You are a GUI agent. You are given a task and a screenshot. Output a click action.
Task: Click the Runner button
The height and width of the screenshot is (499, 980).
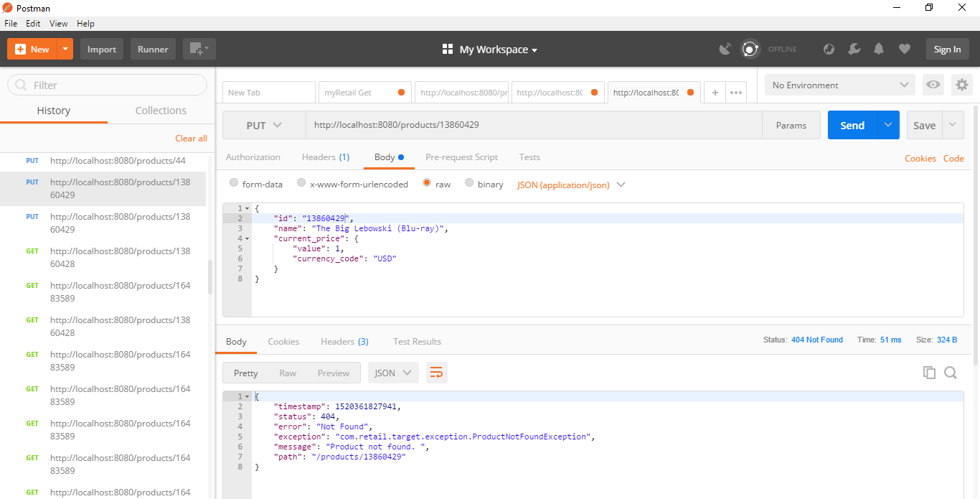[x=153, y=50]
